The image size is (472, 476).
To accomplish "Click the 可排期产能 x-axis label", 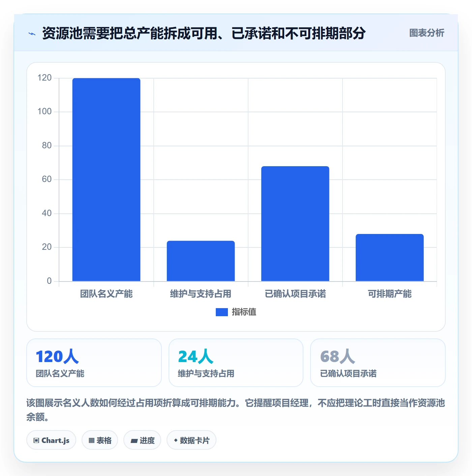I will pos(389,294).
